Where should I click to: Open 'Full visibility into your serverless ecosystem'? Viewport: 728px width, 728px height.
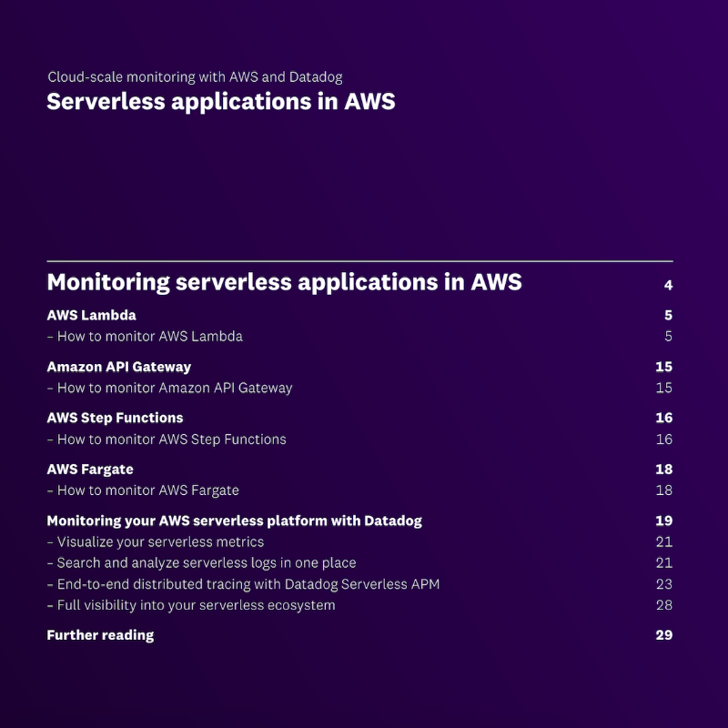coord(191,605)
